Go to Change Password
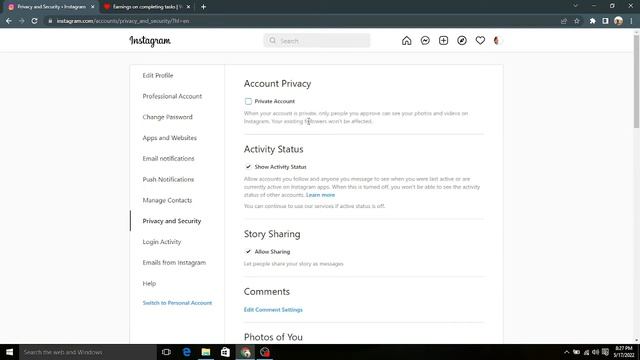This screenshot has height=360, width=640. point(167,117)
